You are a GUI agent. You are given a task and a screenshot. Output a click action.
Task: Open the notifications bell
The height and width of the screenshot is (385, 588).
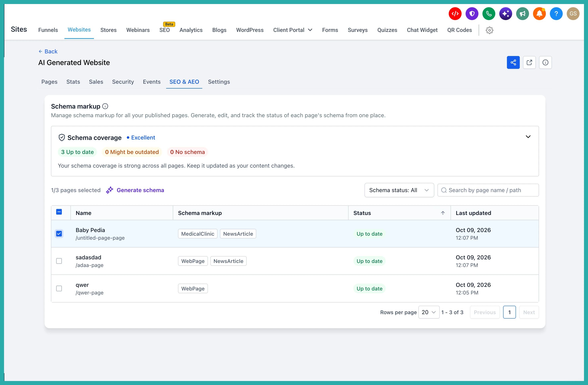tap(539, 14)
